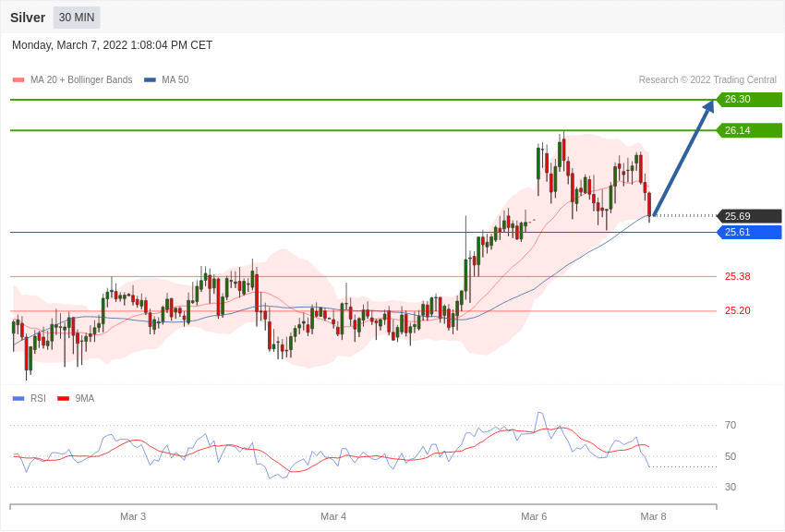This screenshot has height=532, width=785.
Task: Click the 'RSI' legend label
Action: [38, 399]
